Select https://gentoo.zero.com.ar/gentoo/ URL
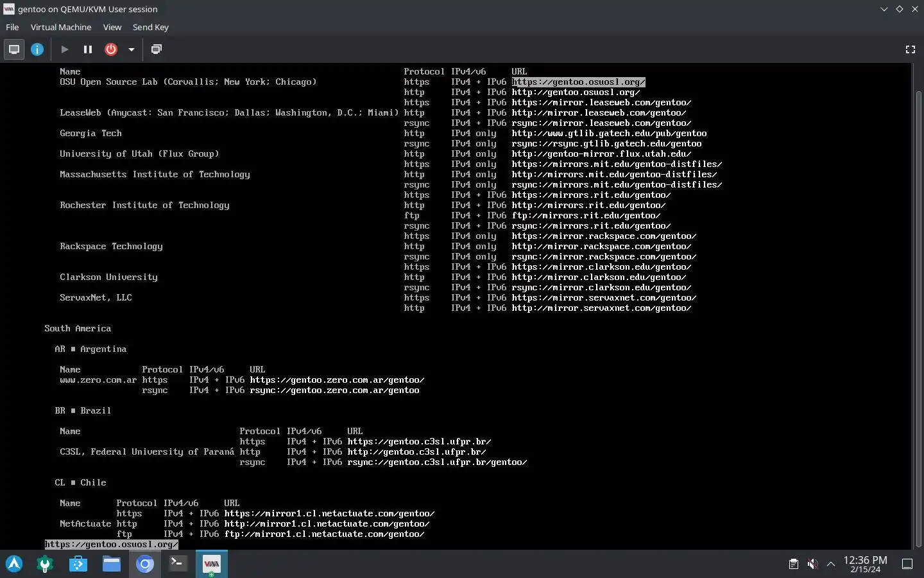Screen dimensions: 924x578 pos(337,380)
